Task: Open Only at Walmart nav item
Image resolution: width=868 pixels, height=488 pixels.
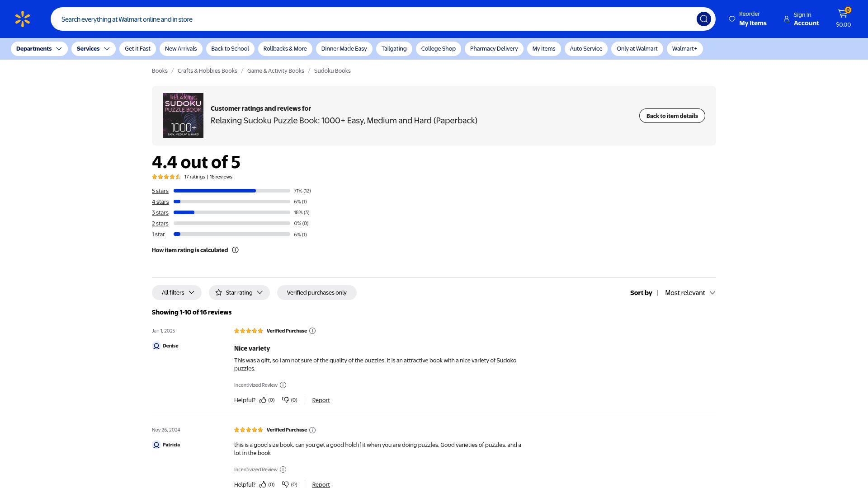Action: [637, 49]
